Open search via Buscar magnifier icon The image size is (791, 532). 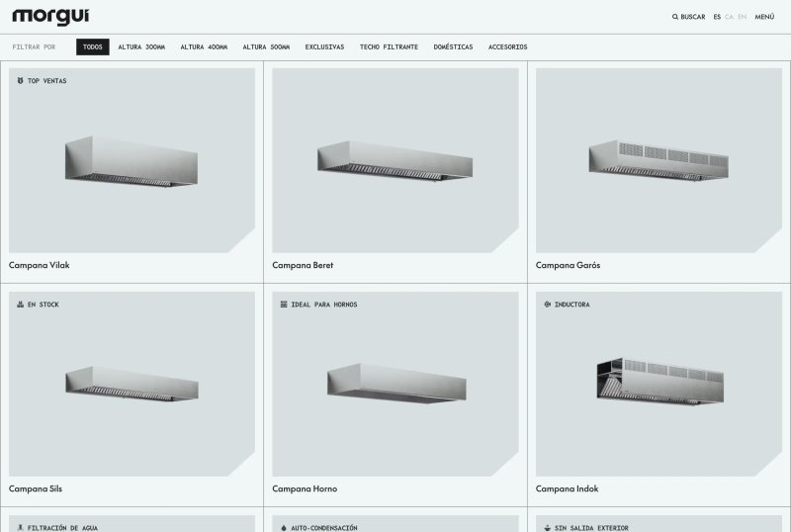(675, 17)
